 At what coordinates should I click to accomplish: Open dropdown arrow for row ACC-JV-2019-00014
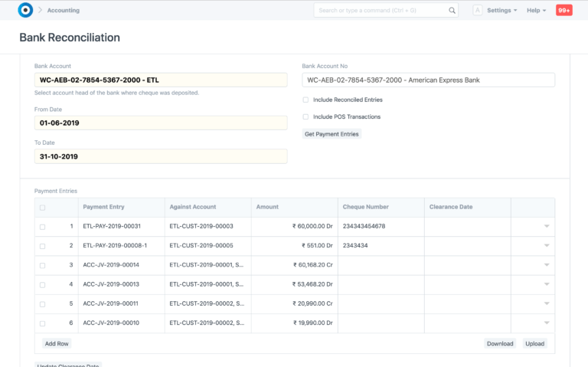547,265
